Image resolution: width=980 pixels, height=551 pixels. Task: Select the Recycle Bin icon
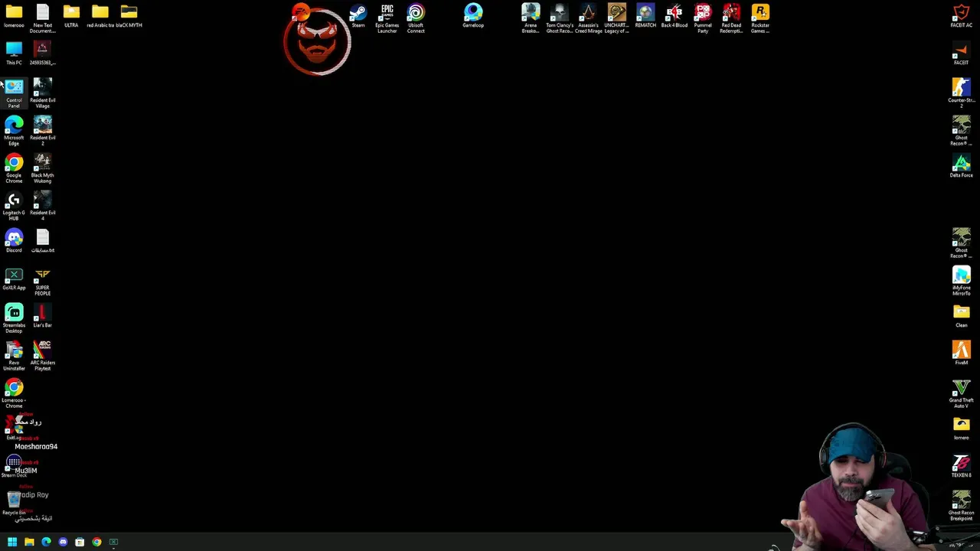[x=14, y=504]
